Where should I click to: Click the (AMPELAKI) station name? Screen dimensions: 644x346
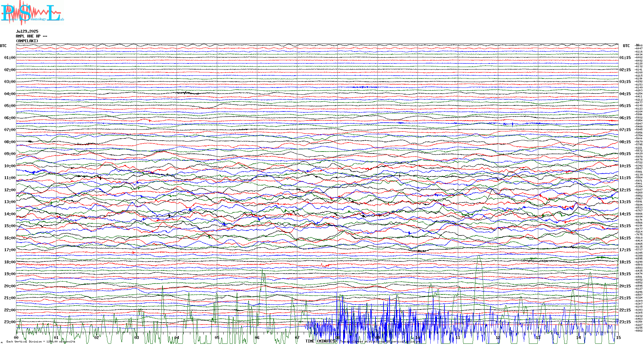[x=27, y=41]
